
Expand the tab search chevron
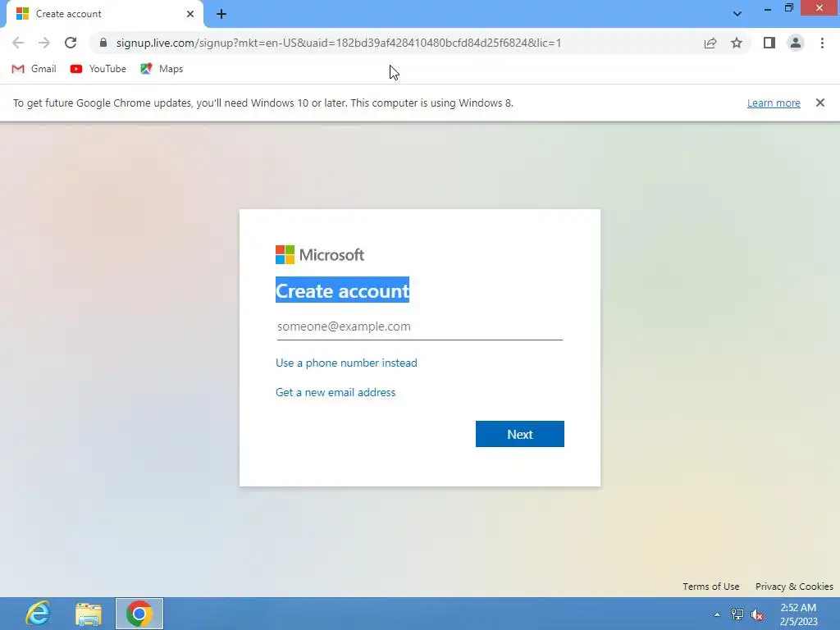click(x=737, y=14)
